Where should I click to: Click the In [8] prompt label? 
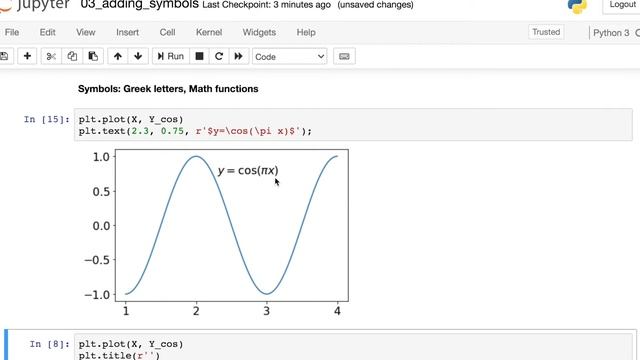tap(49, 344)
